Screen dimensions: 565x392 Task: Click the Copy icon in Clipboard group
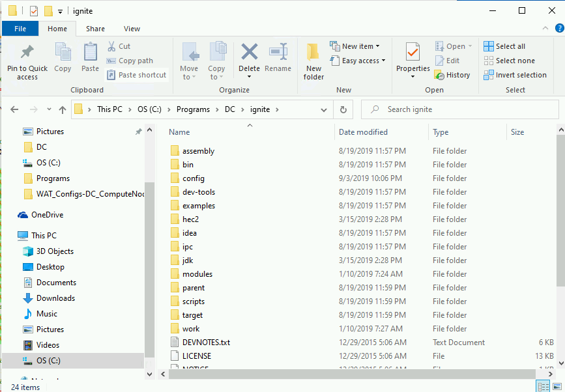coord(63,52)
